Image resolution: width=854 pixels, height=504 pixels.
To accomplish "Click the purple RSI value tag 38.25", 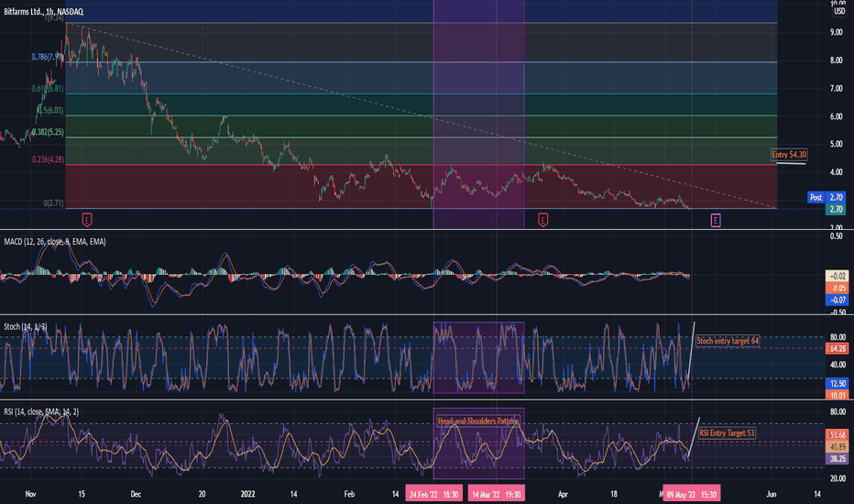I will (x=838, y=459).
